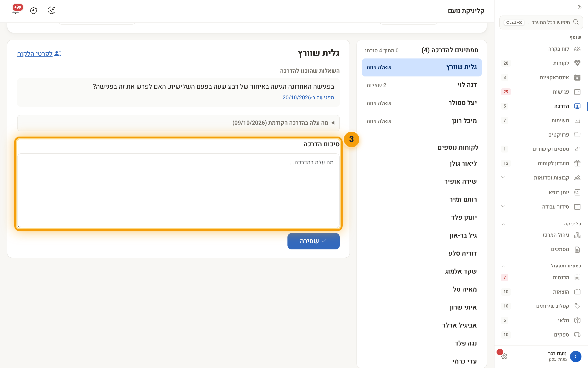Expand סידור עבודה submenu
Image resolution: width=588 pixels, height=368 pixels.
503,207
